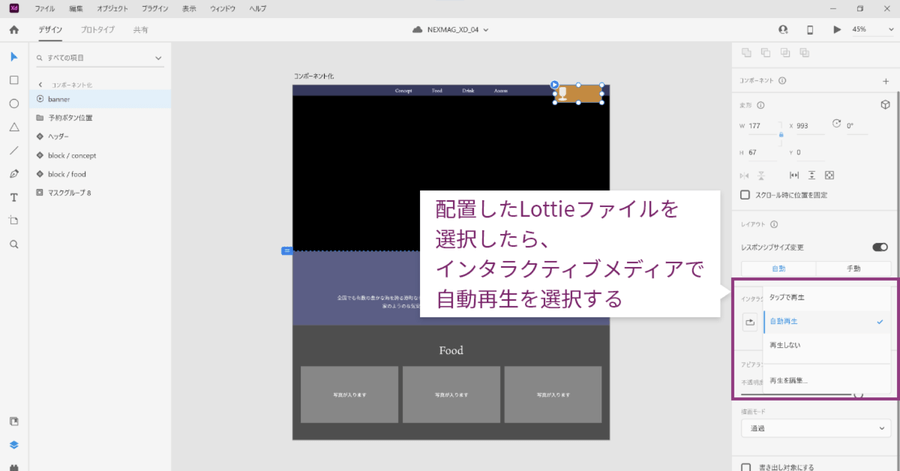Image resolution: width=900 pixels, height=471 pixels.
Task: Open the mobile device preview icon
Action: point(810,30)
